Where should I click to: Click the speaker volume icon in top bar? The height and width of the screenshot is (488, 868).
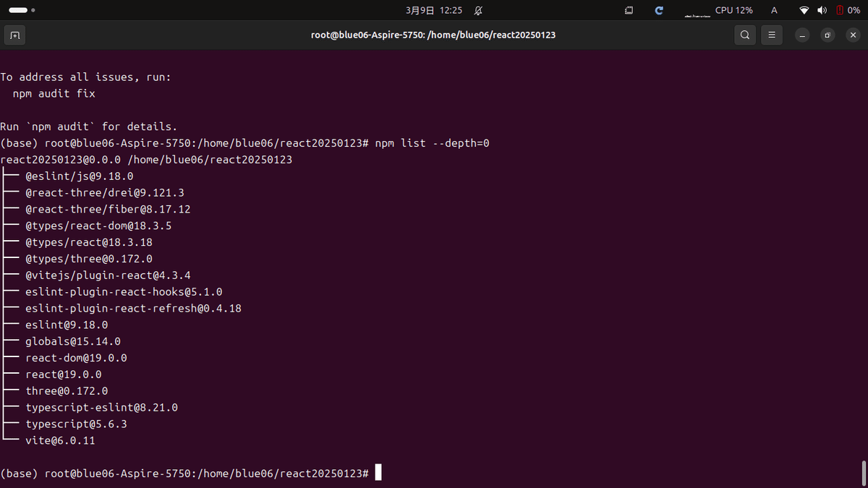coord(821,10)
